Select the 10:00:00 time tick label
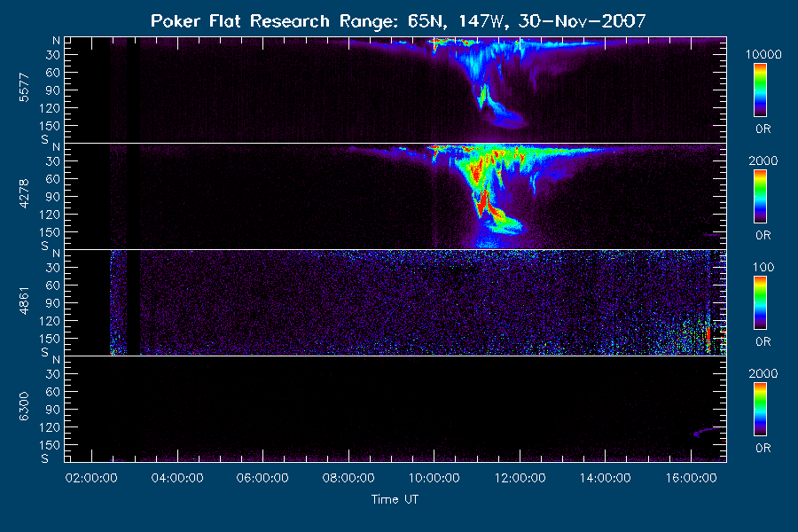Image resolution: width=798 pixels, height=532 pixels. pos(434,478)
